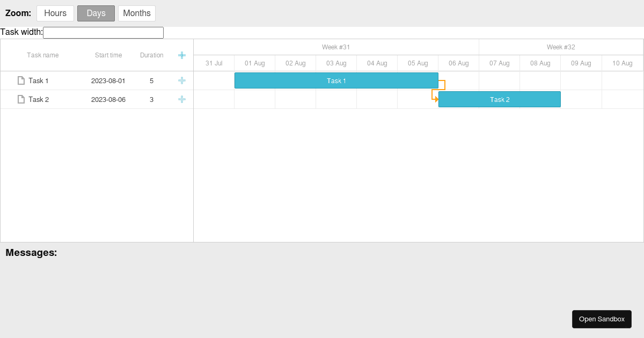
Task: Click the add-task plus icon in the grid header
Action: pyautogui.click(x=182, y=55)
